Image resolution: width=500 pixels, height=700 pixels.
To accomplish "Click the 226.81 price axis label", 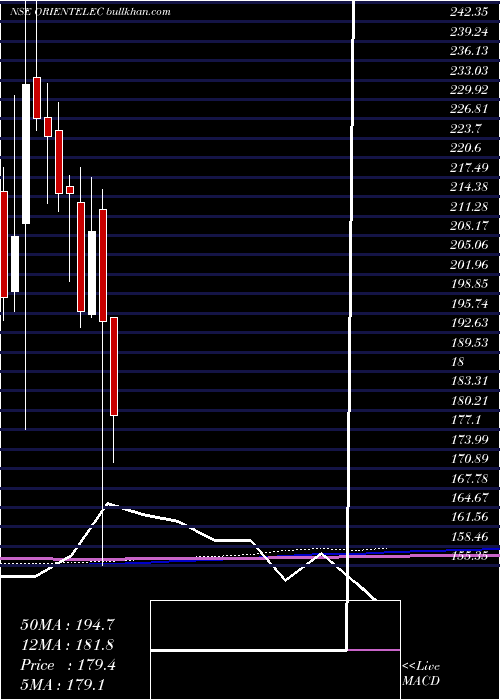I will (x=468, y=109).
